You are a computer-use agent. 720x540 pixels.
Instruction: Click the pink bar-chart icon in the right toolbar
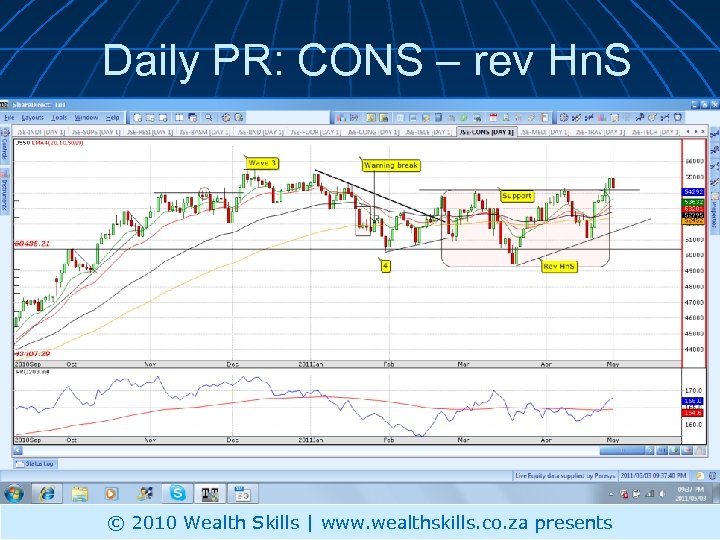coord(602,118)
